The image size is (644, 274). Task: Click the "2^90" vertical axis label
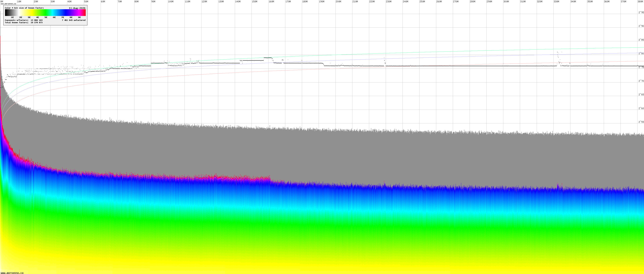click(x=641, y=26)
